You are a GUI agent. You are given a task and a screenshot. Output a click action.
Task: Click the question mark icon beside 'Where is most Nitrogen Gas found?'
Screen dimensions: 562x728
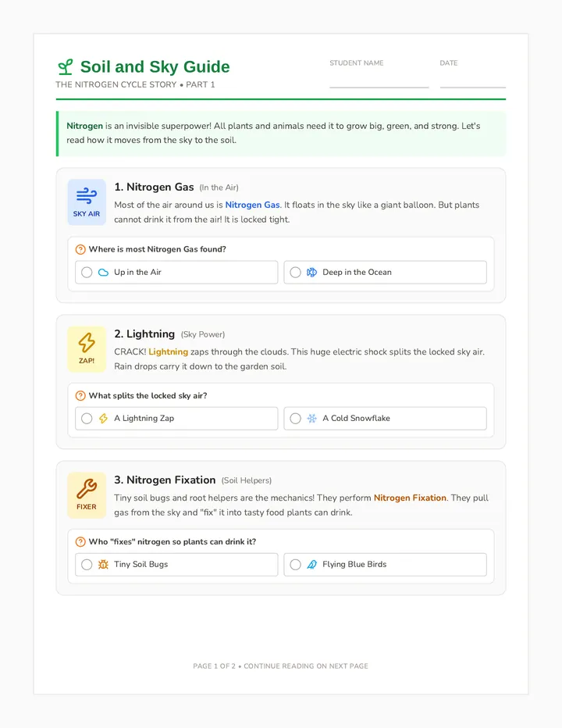coord(80,249)
